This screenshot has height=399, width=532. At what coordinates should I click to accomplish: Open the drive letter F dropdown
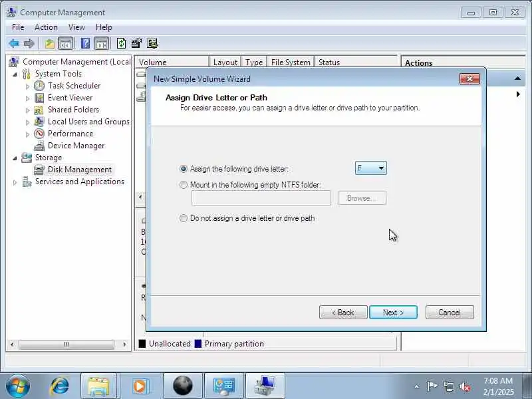[x=370, y=168]
